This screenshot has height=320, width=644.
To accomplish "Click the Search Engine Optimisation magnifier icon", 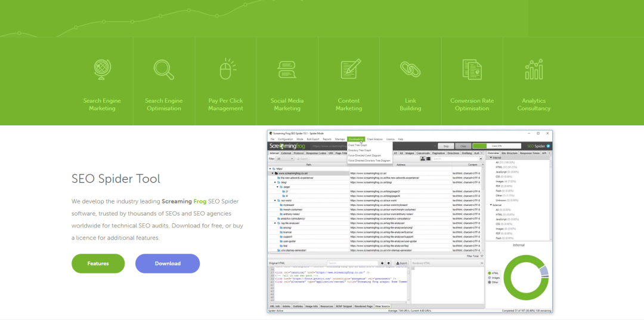I will [x=164, y=69].
